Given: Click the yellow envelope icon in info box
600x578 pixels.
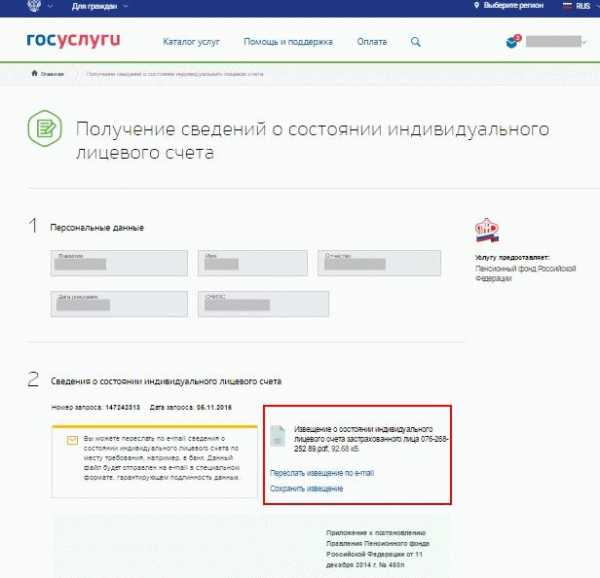Looking at the screenshot, I should click(72, 440).
